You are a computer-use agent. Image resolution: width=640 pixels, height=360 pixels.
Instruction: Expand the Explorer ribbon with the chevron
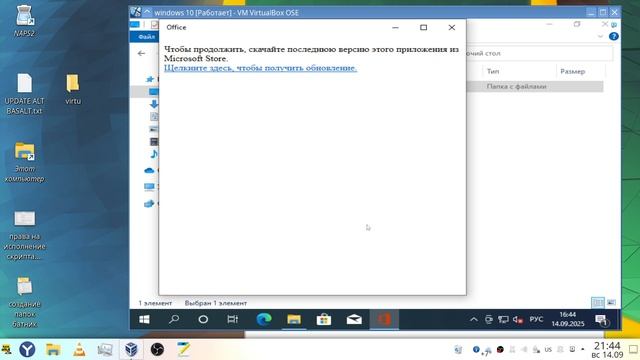pos(600,37)
